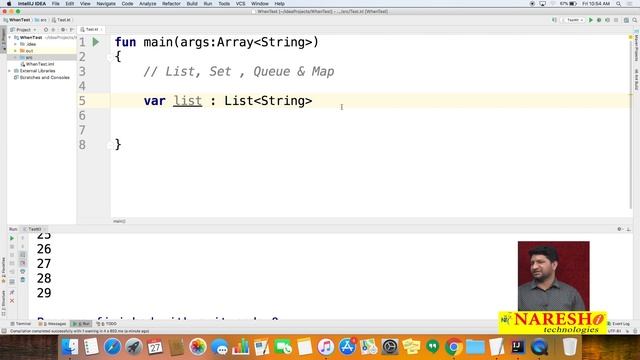This screenshot has height=360, width=640.
Task: Click the gray Stop square in the top toolbar
Action: [x=616, y=20]
